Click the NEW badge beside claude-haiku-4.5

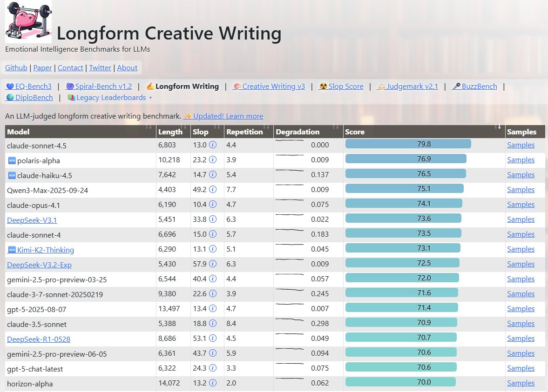pos(12,175)
